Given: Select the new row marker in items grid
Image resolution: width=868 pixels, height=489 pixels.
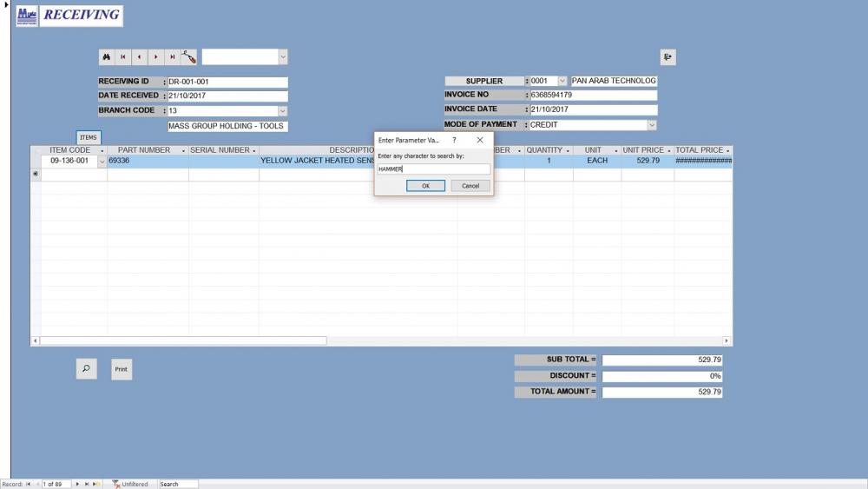Looking at the screenshot, I should coord(36,174).
